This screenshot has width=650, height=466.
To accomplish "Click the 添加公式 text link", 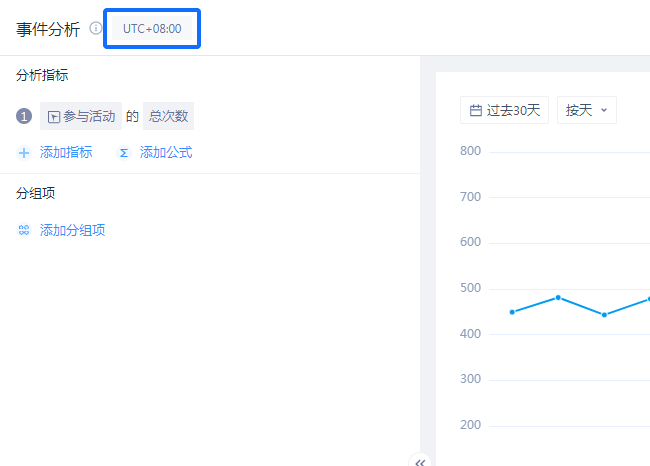I will pyautogui.click(x=166, y=153).
